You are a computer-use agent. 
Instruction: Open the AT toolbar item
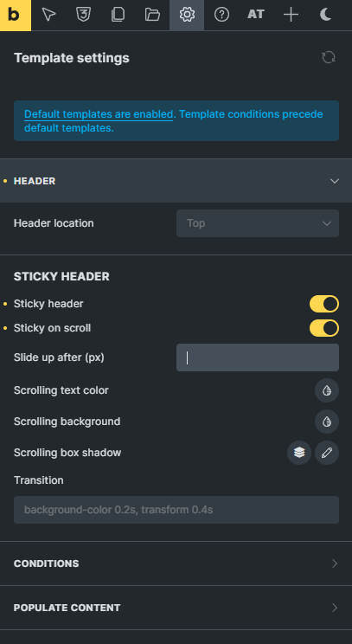tap(256, 16)
